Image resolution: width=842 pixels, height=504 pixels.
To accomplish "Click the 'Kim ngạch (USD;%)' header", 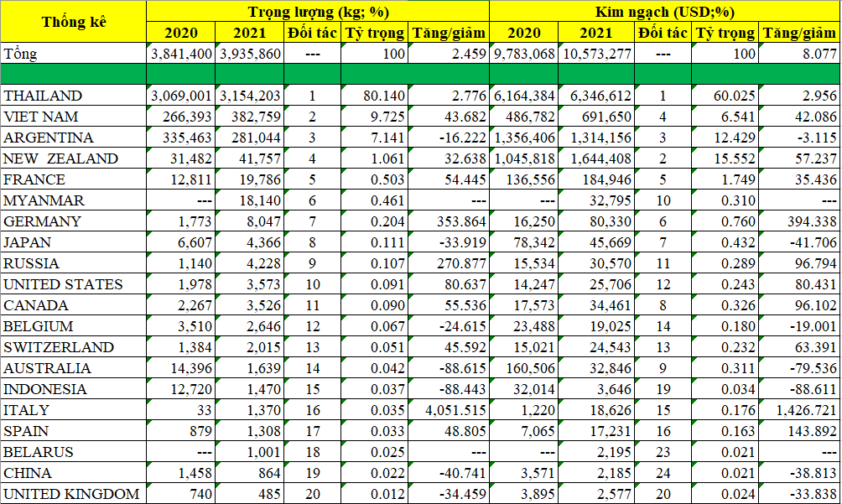I will tap(665, 11).
